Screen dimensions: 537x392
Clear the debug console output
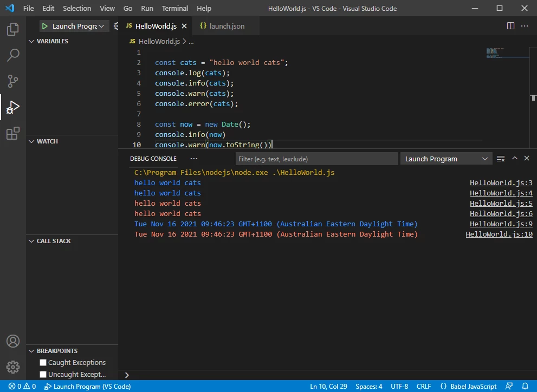click(x=500, y=159)
